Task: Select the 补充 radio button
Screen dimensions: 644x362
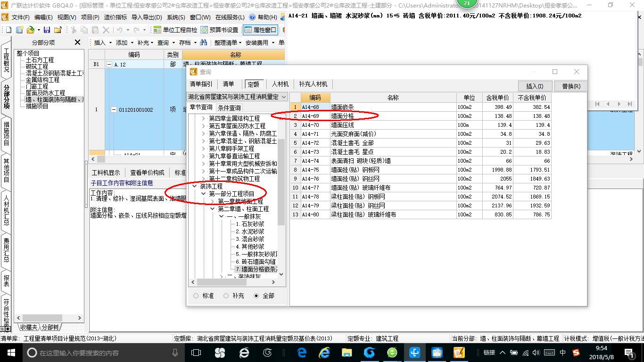Action: 226,296
